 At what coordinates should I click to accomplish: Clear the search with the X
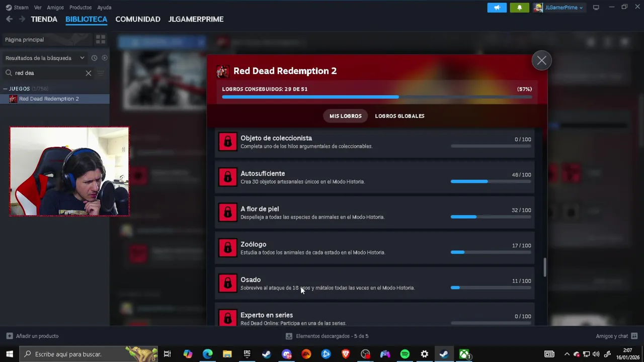pyautogui.click(x=89, y=73)
